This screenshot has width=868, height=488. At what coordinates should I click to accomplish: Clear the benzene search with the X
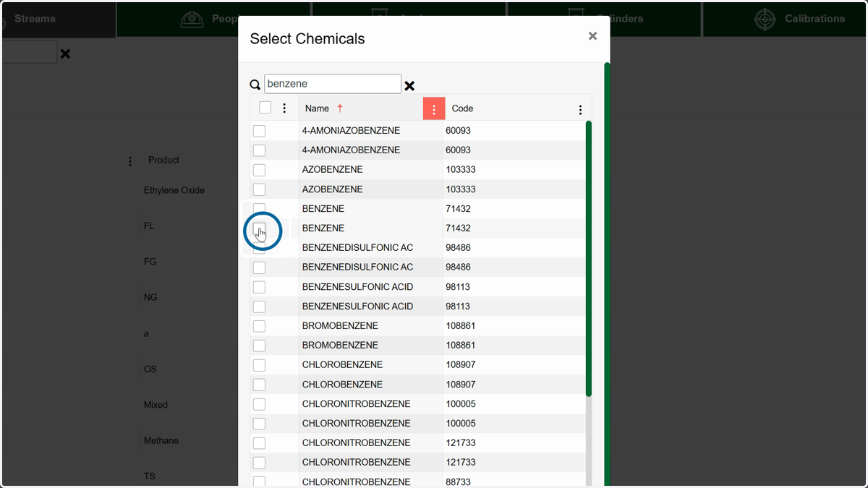coord(409,86)
